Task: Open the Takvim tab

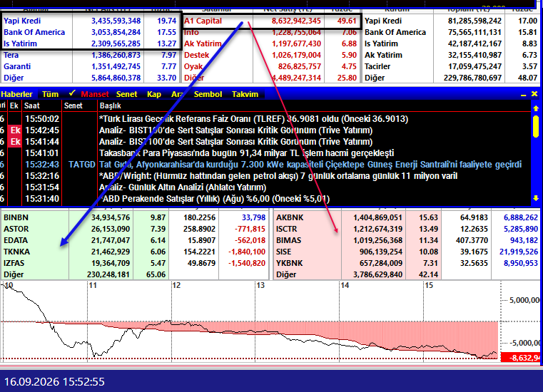Action: pos(245,94)
